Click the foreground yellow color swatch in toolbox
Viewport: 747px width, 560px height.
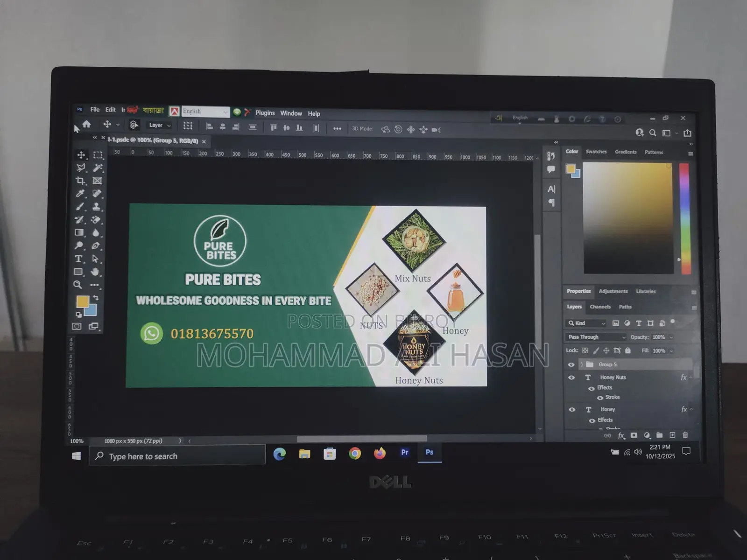pos(82,301)
